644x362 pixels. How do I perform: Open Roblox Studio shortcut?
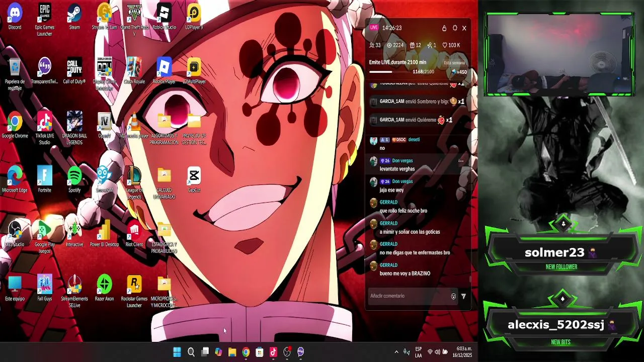(164, 16)
